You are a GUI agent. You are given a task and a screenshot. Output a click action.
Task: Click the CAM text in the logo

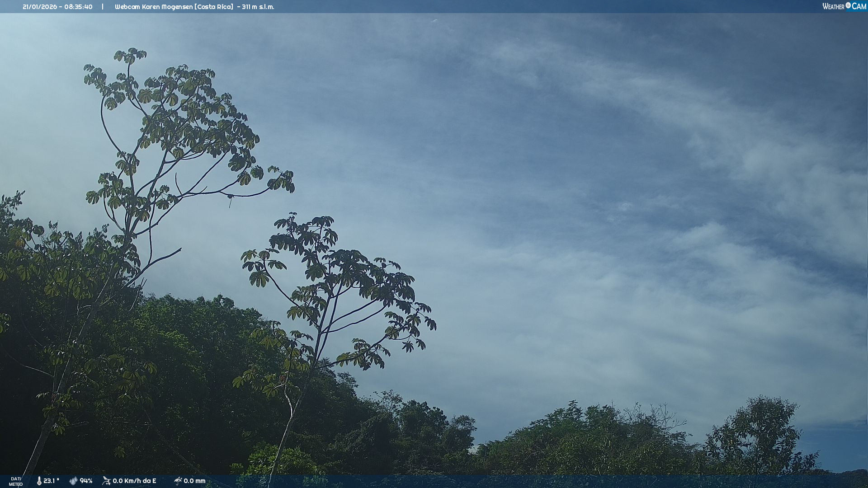coord(859,6)
